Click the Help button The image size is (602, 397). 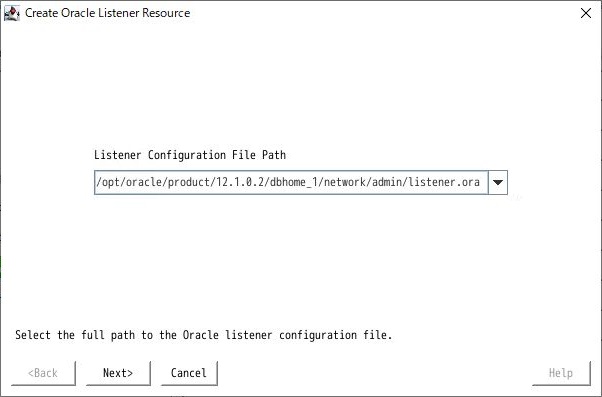pos(561,373)
